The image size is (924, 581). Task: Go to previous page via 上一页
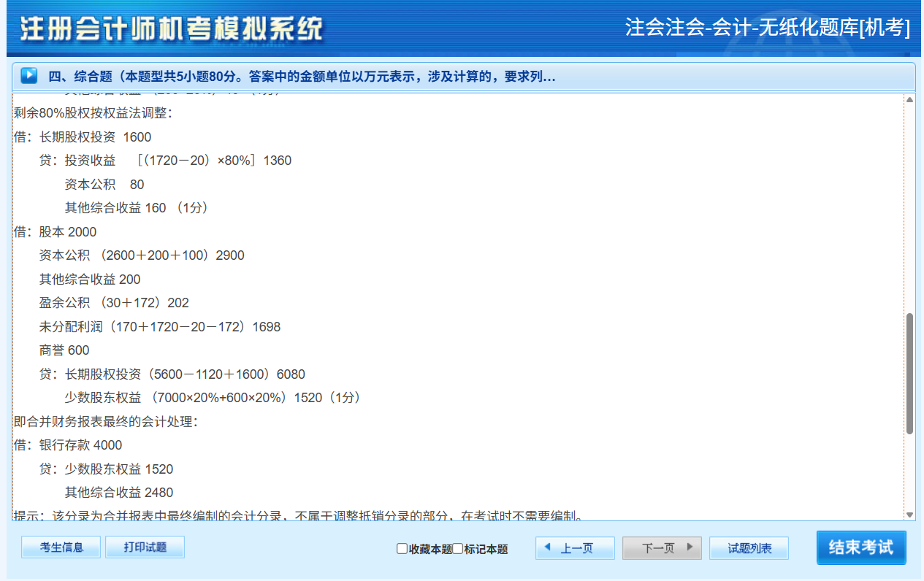click(x=574, y=548)
